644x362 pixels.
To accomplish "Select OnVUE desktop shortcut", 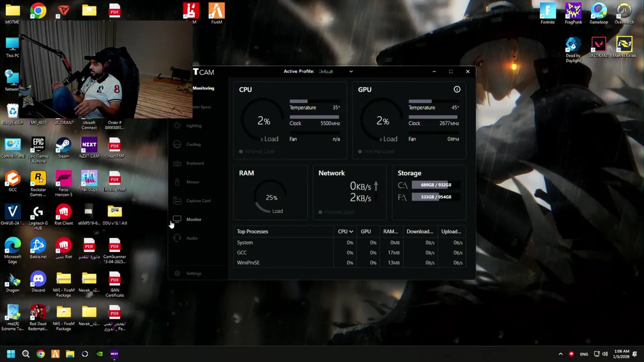I will tap(13, 215).
